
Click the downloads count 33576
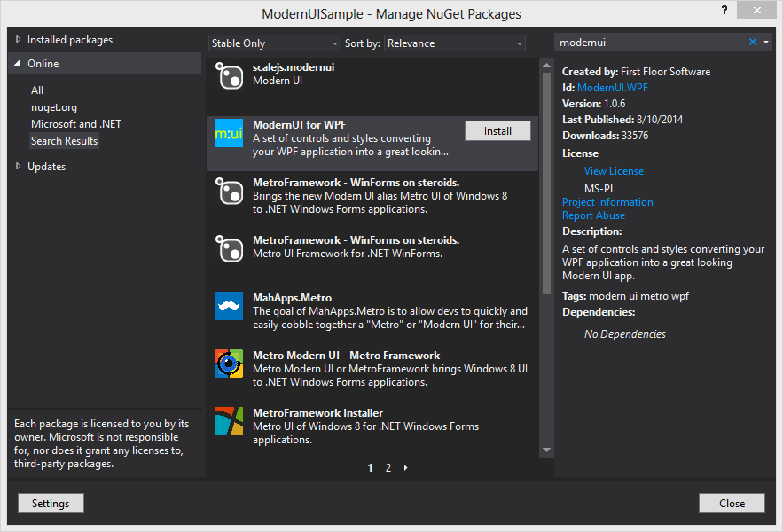pos(635,136)
